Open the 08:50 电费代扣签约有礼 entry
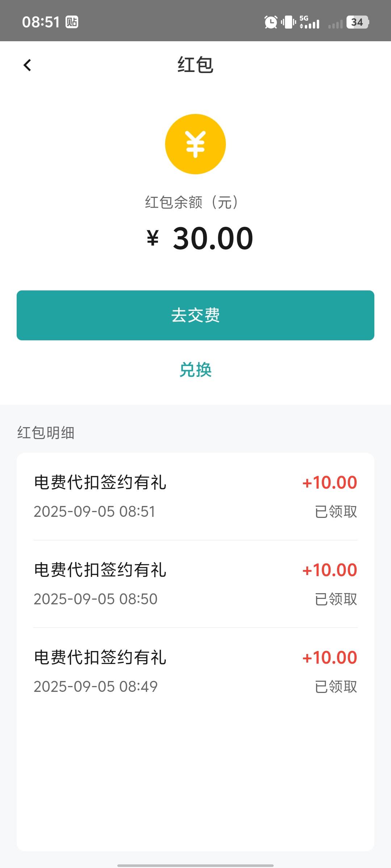 (x=195, y=584)
